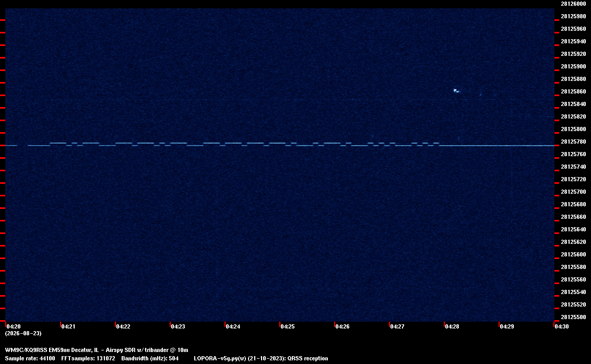
Task: Click the 04:25 time axis label
Action: pos(288,326)
